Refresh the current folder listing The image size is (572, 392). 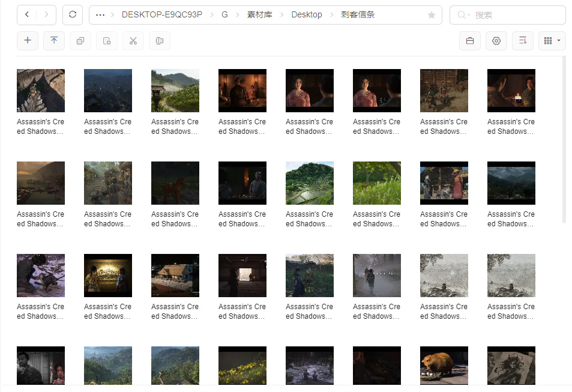point(73,14)
